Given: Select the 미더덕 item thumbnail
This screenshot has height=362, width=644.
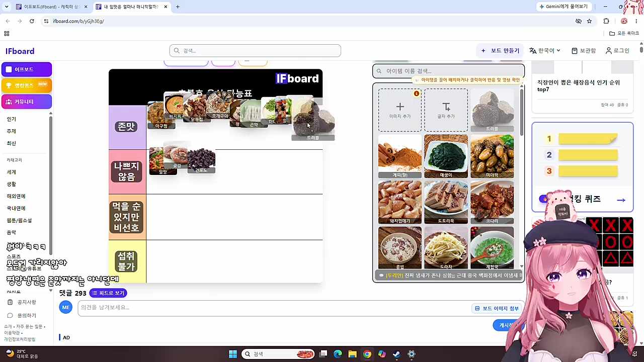Looking at the screenshot, I should click(492, 156).
